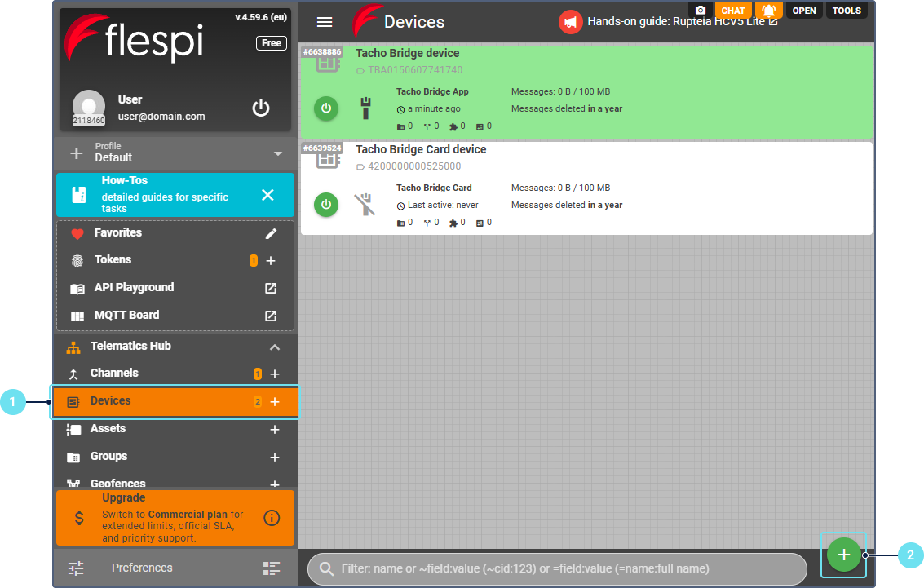Click the Upgrade info icon

(x=271, y=518)
